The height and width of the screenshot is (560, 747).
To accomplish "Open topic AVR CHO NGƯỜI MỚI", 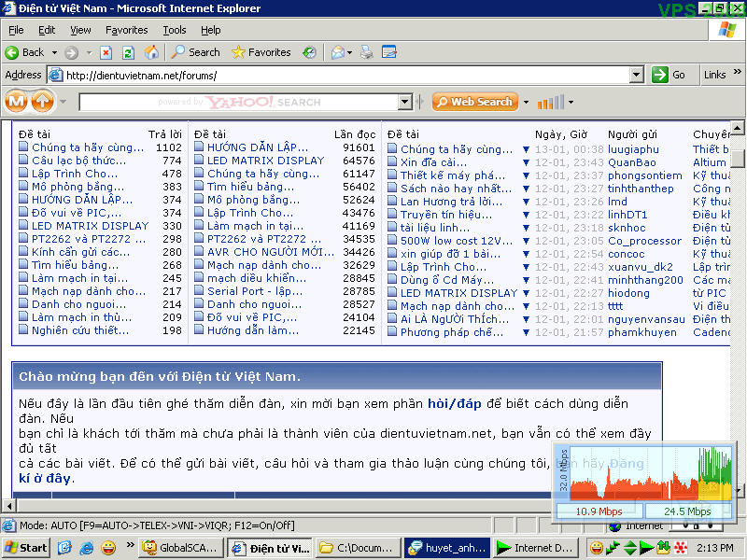I will [x=271, y=252].
